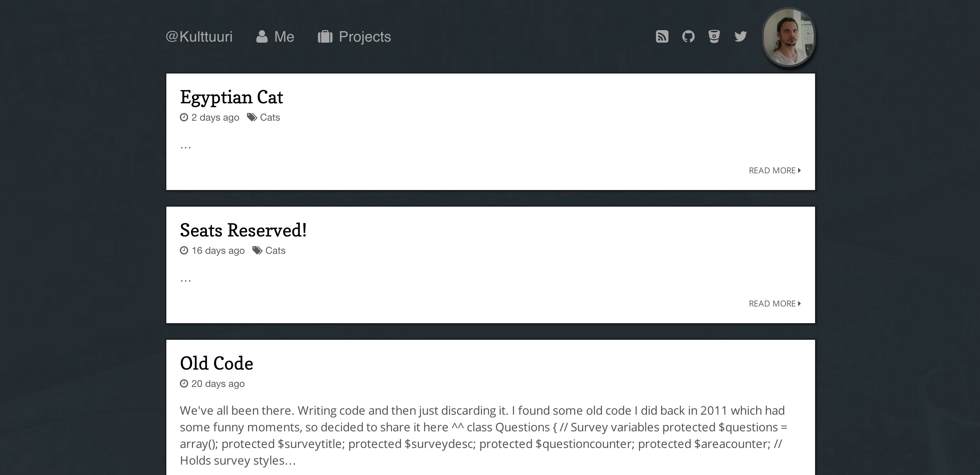Click Read More on Seats Reserved! post
This screenshot has width=980, height=475.
click(x=775, y=304)
